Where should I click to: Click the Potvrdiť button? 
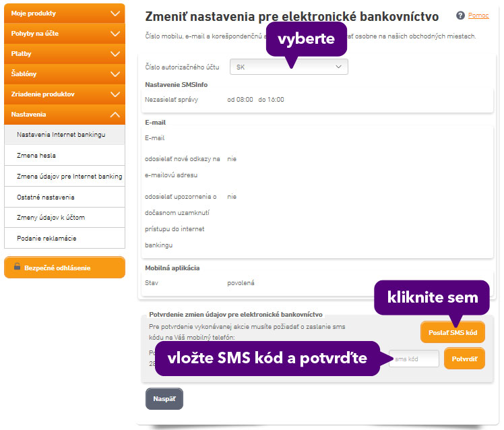(x=464, y=359)
